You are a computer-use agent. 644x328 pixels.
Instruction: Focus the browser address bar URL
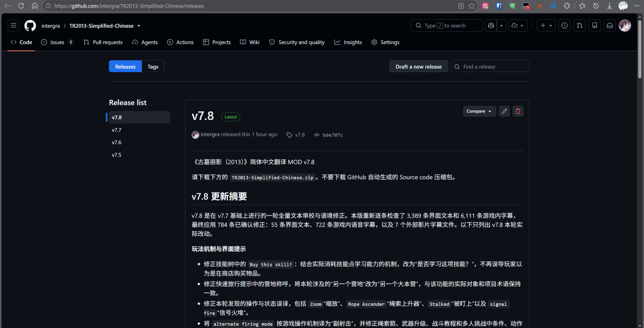pyautogui.click(x=129, y=6)
